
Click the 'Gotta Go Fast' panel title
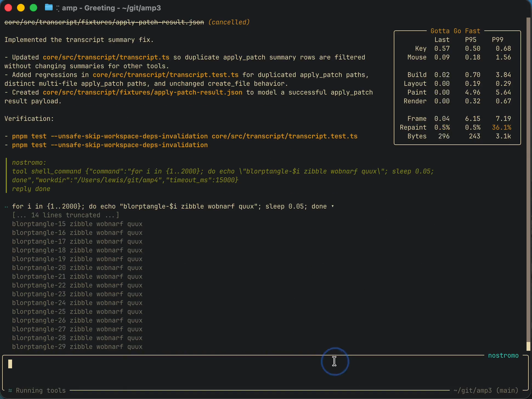pos(455,31)
